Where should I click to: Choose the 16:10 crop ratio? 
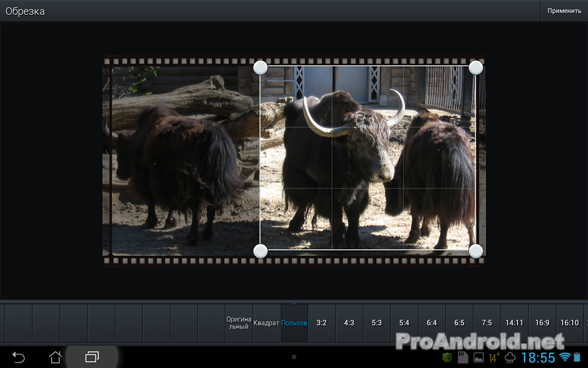(x=570, y=323)
